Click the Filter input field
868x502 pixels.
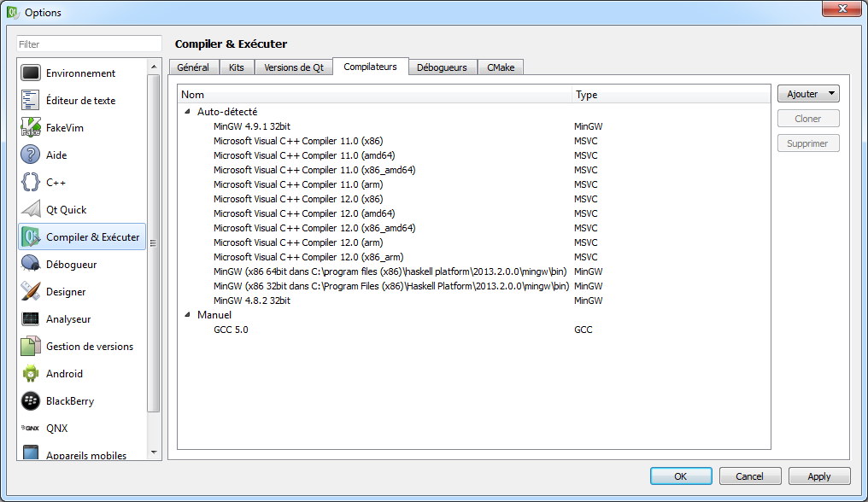click(x=89, y=44)
